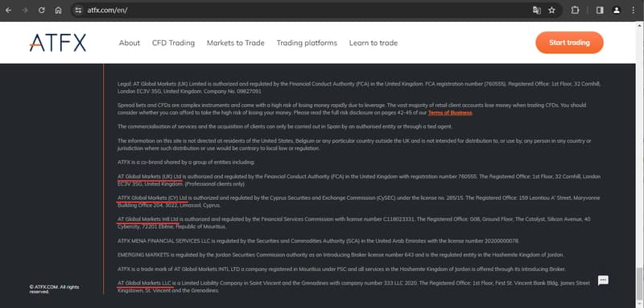Open the CFD Trading menu
The height and width of the screenshot is (308, 644).
pyautogui.click(x=173, y=43)
